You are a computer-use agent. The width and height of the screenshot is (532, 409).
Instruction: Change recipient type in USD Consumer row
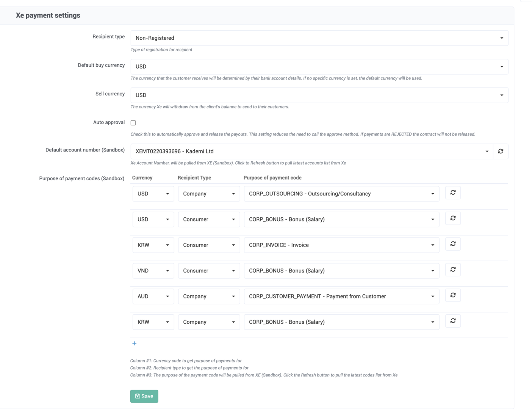(209, 219)
